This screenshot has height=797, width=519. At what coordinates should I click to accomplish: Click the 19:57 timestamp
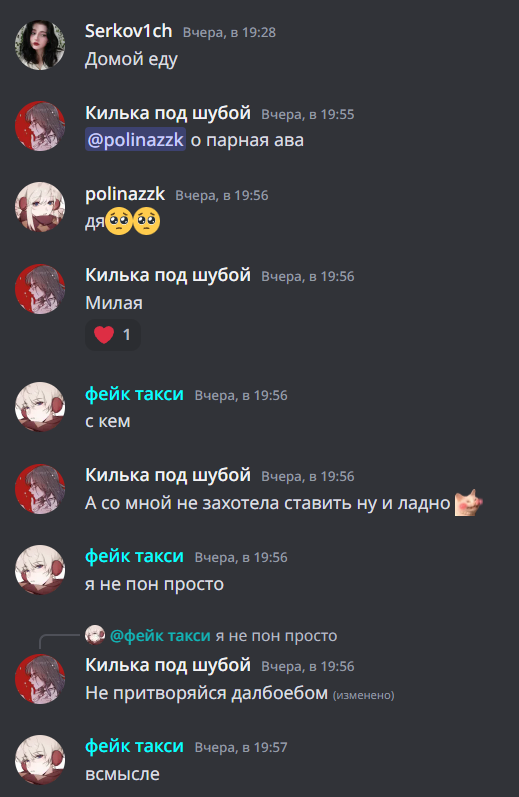[241, 747]
